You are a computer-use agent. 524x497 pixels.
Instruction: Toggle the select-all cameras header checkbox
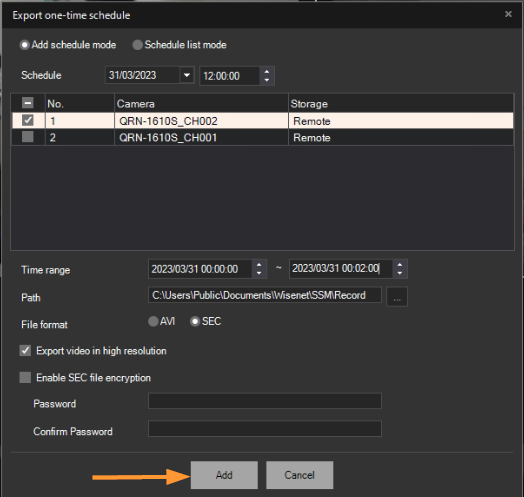point(28,103)
